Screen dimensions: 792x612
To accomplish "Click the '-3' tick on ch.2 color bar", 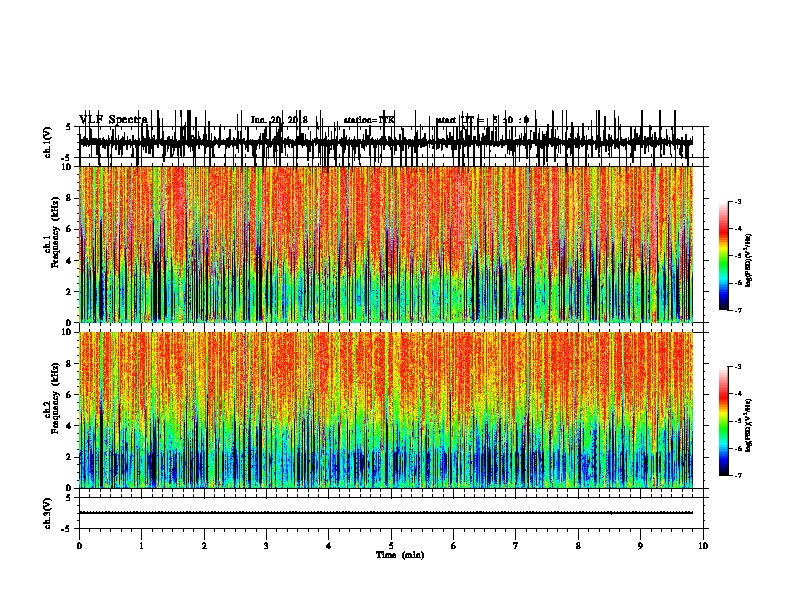I will pyautogui.click(x=737, y=367).
